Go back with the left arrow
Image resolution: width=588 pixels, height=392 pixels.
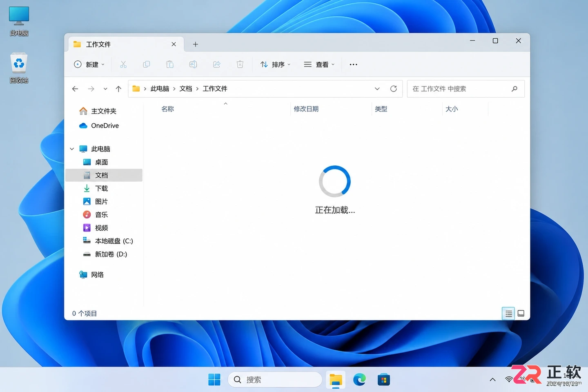(x=75, y=89)
